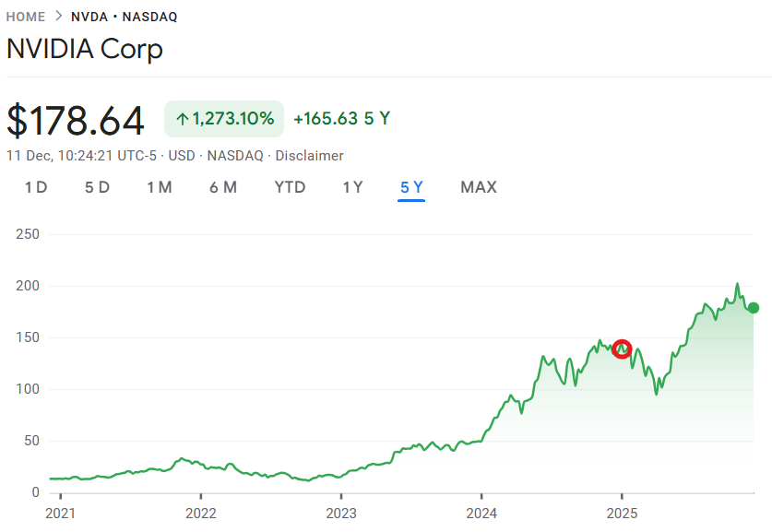Click the 2023 label on the x-axis
The width and height of the screenshot is (772, 532).
click(340, 513)
